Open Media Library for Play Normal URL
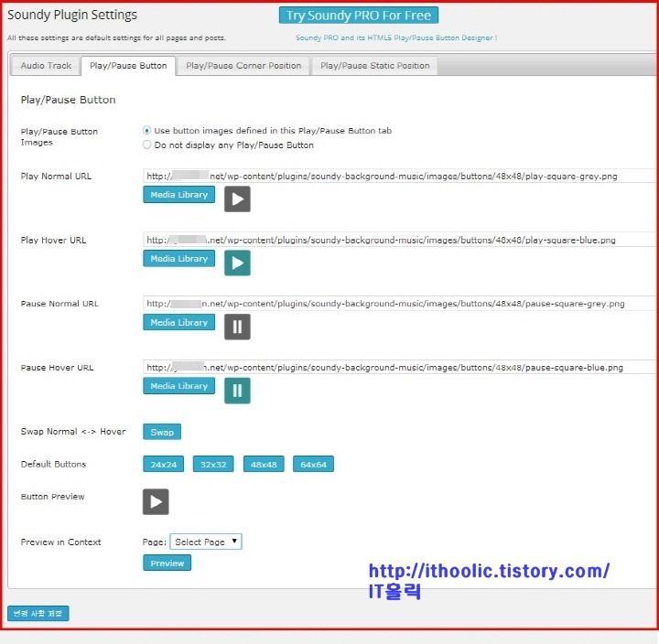This screenshot has width=659, height=644. point(179,195)
